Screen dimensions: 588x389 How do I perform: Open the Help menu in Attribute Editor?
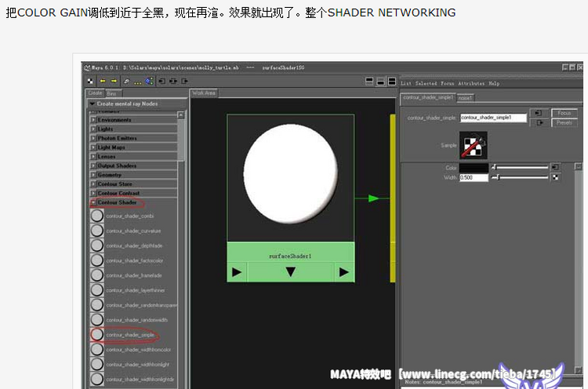click(x=494, y=83)
